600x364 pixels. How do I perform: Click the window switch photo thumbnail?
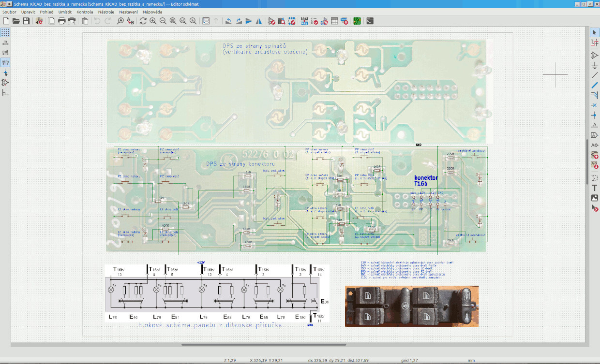(411, 306)
